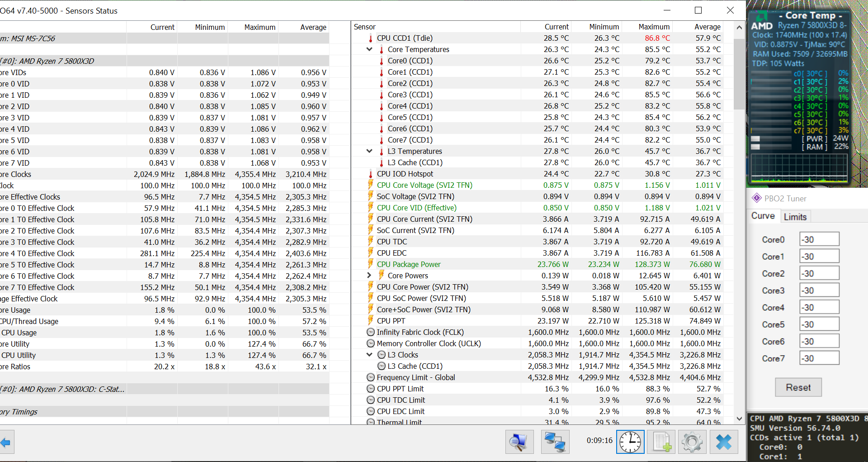
Task: Click the thermometer icon beside CPU CCD1 (Tdie)
Action: (371, 38)
